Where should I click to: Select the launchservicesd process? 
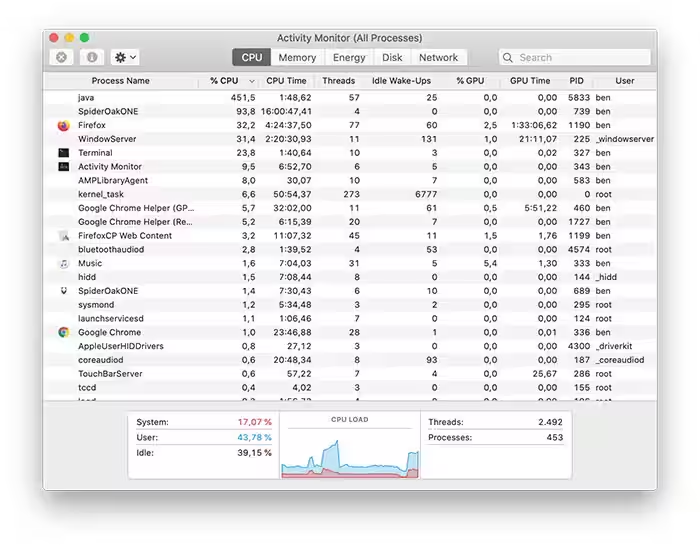[350, 319]
